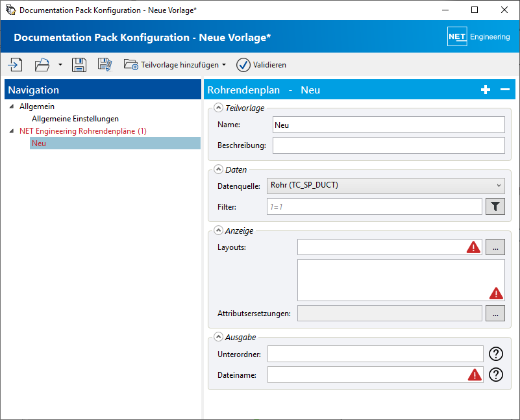Click the new template import icon
The height and width of the screenshot is (420, 520).
point(15,65)
